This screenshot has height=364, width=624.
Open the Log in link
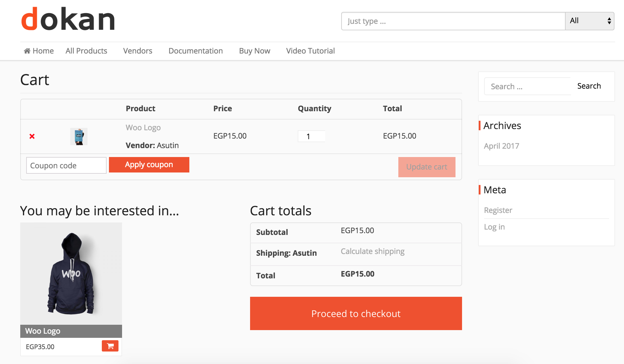point(494,227)
